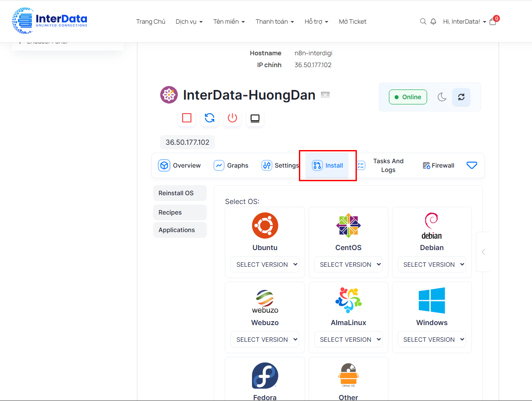Switch to the Firewall tab
This screenshot has height=401, width=532.
pyautogui.click(x=439, y=165)
